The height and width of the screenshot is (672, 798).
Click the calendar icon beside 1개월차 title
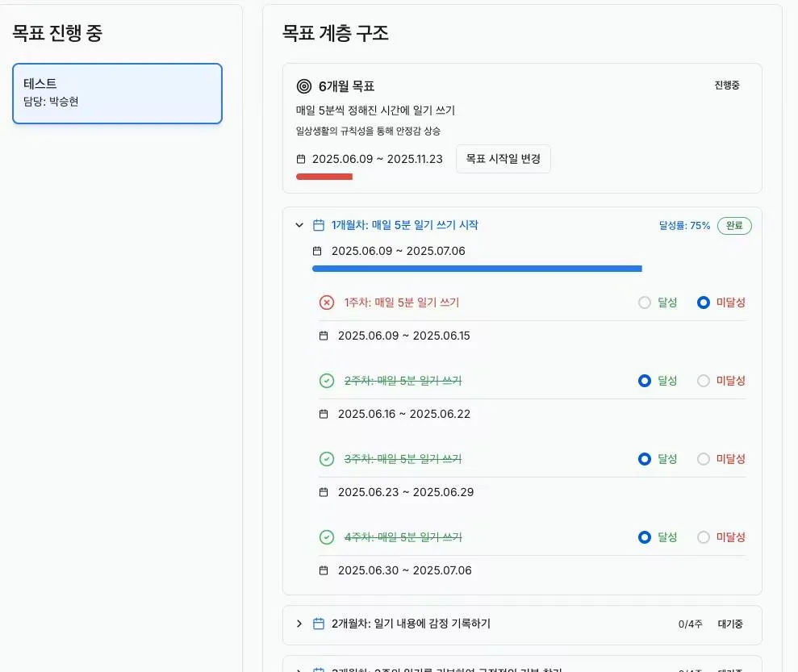[x=319, y=225]
